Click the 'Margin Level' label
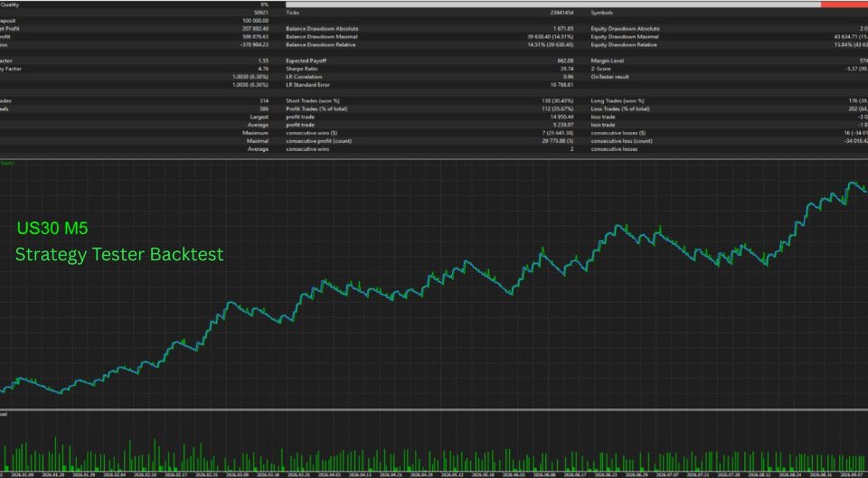This screenshot has width=868, height=478. point(607,61)
